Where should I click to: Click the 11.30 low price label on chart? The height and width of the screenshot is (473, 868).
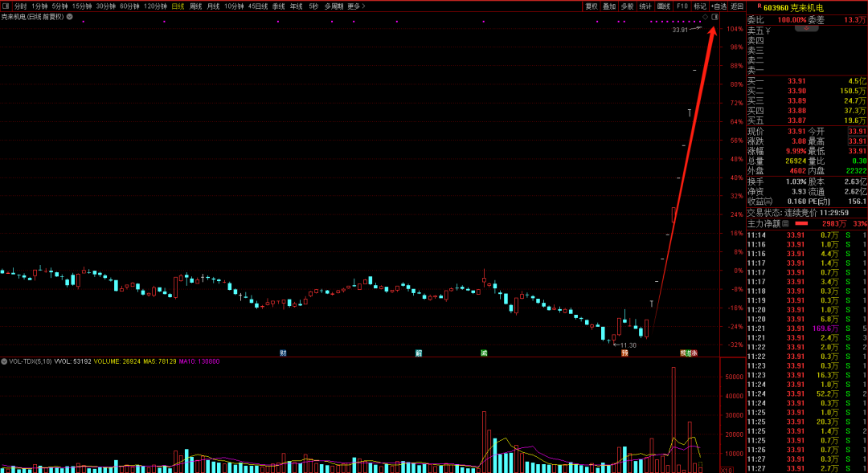tap(628, 345)
